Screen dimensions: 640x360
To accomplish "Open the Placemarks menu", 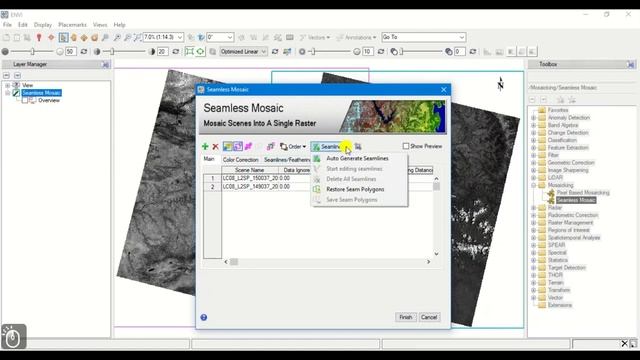I will pyautogui.click(x=72, y=25).
